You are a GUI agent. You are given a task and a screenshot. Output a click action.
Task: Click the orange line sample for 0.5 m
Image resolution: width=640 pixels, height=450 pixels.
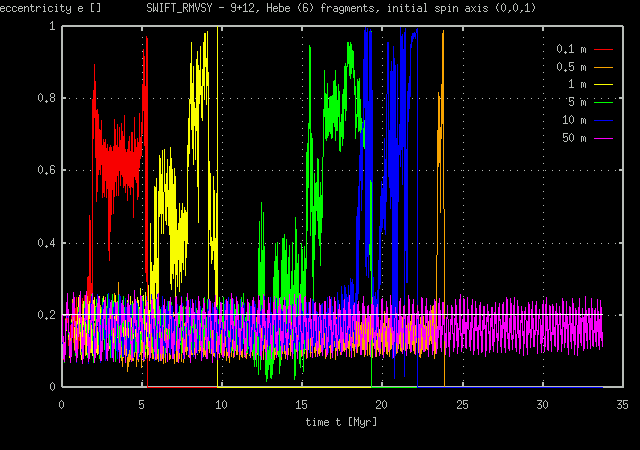click(x=603, y=67)
